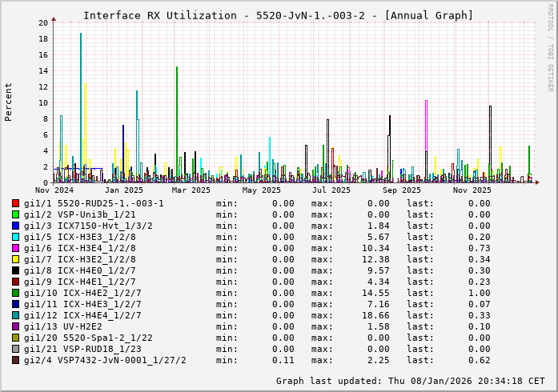Click the green gi1/2 VSP-Uni3b legend swatch
The width and height of the screenshot is (558, 392).
(16, 214)
